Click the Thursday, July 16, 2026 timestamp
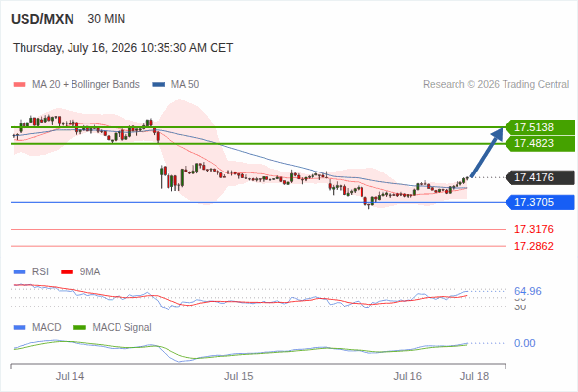This screenshot has width=578, height=392. [x=122, y=48]
